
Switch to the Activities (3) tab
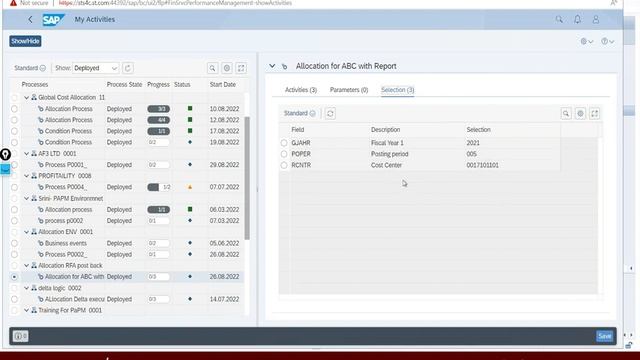301,90
